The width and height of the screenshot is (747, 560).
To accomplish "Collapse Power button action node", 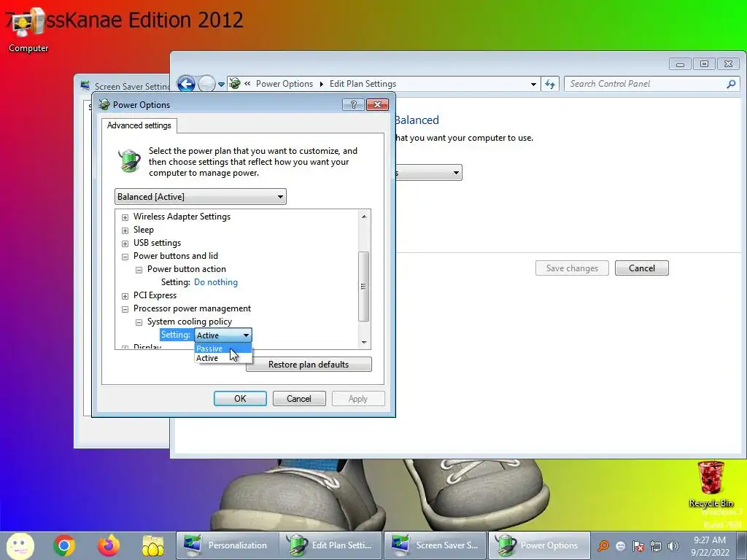I will pyautogui.click(x=139, y=270).
